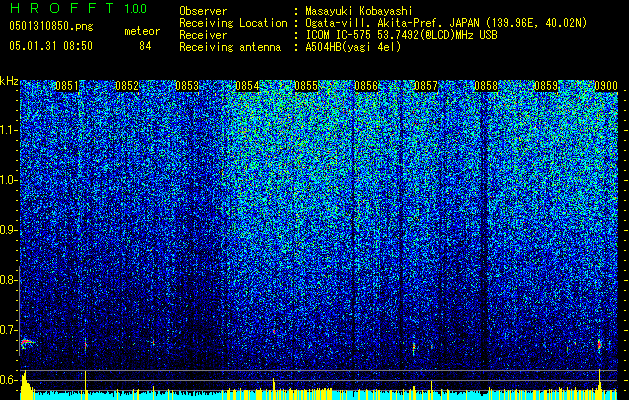Click the Receiver ICOM IC-575 value
629x400 pixels.
401,35
